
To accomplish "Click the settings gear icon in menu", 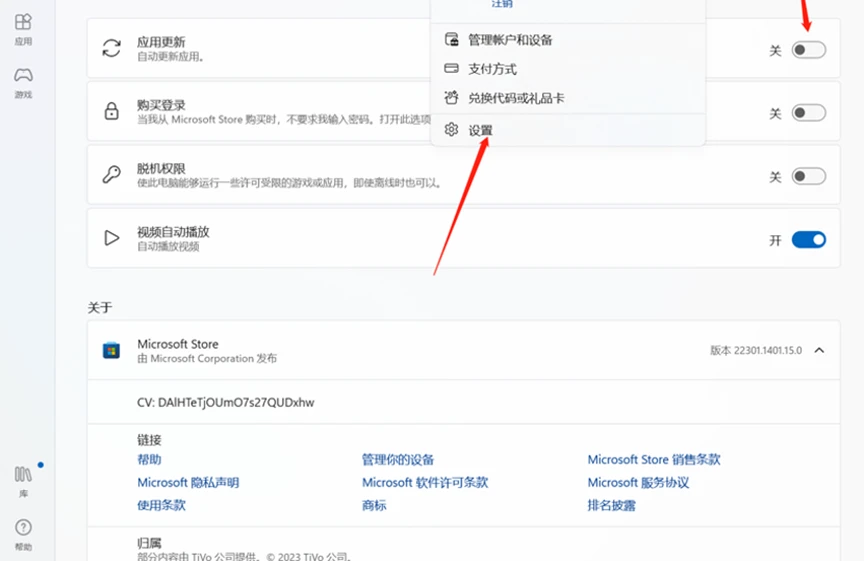I will [x=451, y=130].
